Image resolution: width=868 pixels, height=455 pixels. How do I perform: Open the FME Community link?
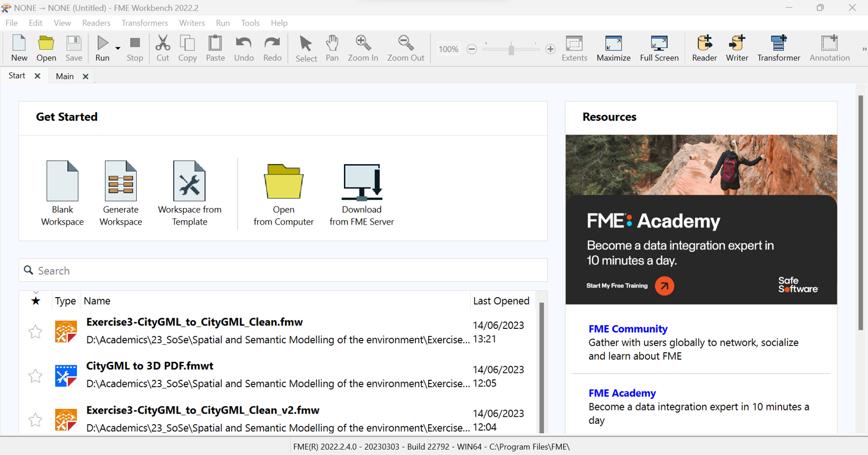(628, 329)
